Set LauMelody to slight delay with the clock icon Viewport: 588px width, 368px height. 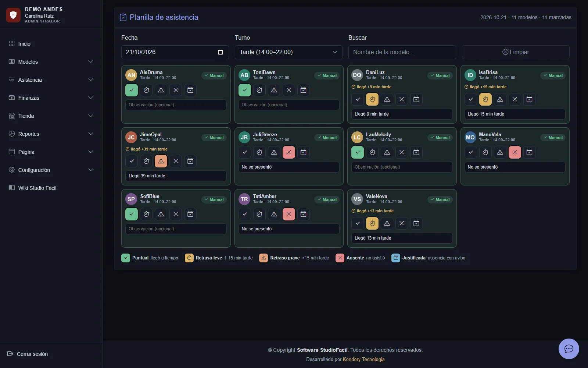[372, 152]
